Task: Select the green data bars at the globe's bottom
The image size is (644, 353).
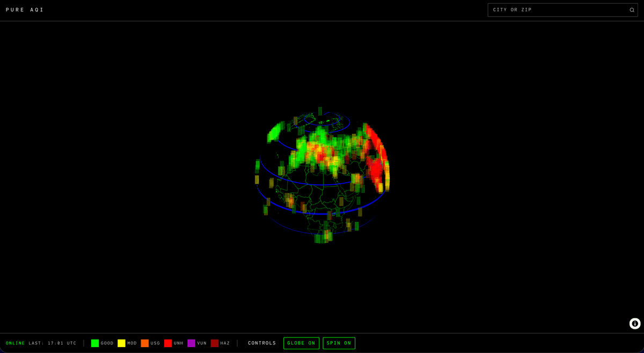Action: [323, 237]
